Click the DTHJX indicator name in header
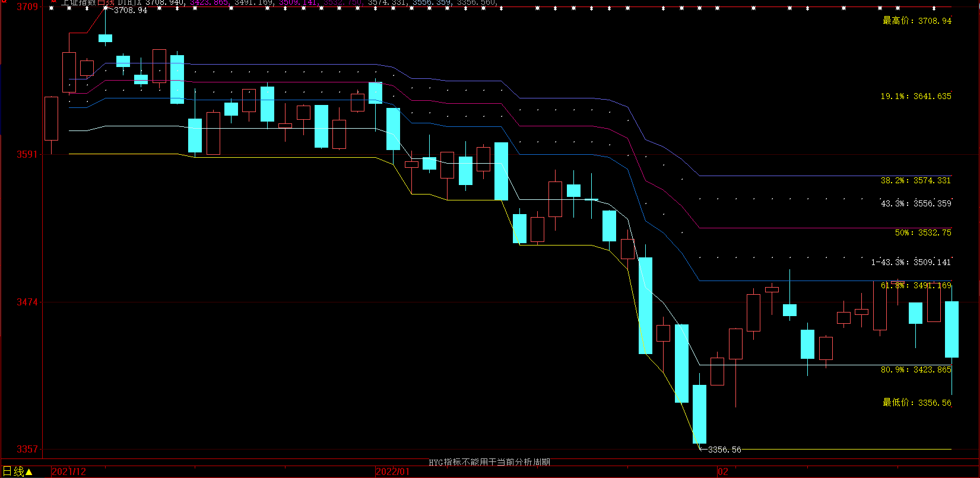This screenshot has width=980, height=478. (129, 2)
